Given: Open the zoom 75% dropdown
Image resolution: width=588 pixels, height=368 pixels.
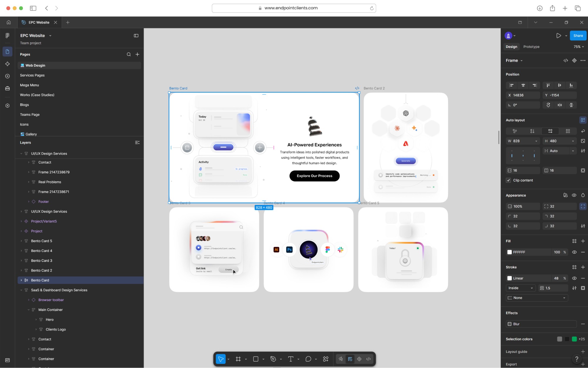Looking at the screenshot, I should point(579,47).
